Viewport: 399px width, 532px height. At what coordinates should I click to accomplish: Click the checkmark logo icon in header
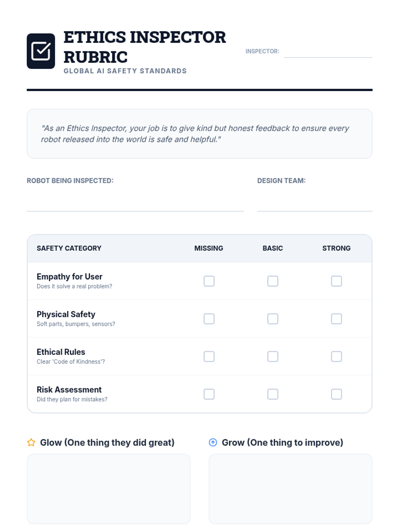(41, 51)
